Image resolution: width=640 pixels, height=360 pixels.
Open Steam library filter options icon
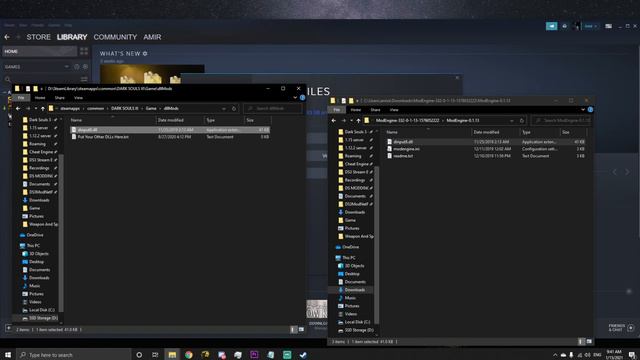84,79
